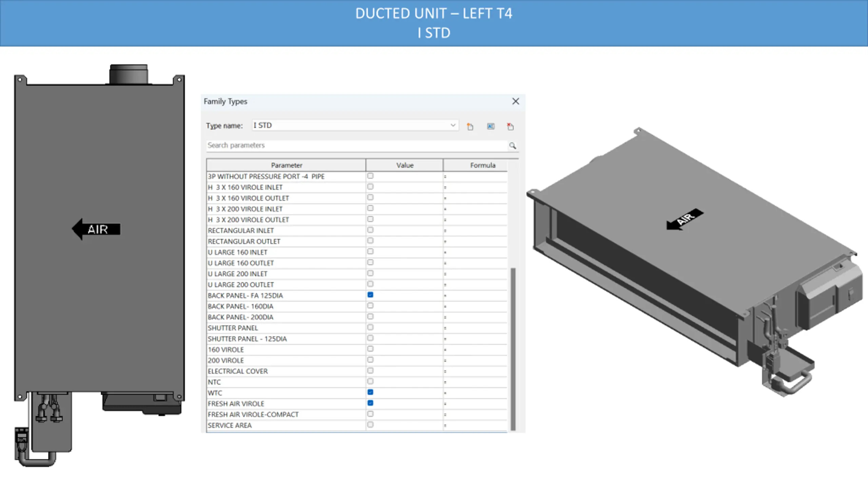Click the parameter list vertical scrollbar
This screenshot has width=868, height=488.
[x=513, y=349]
